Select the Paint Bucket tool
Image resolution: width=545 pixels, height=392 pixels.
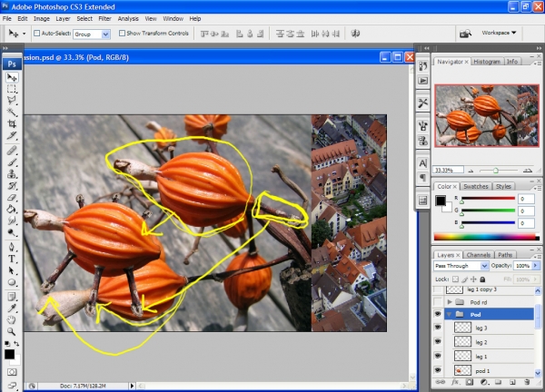pyautogui.click(x=12, y=209)
